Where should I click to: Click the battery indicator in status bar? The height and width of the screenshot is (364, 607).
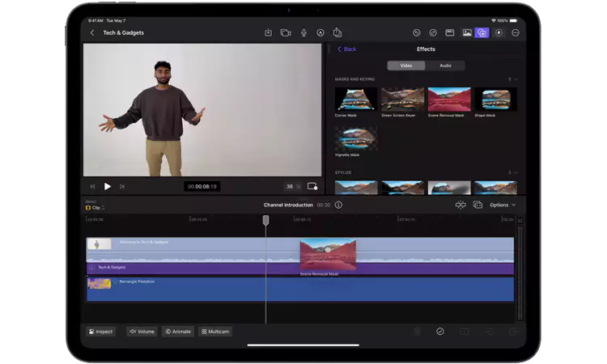click(x=513, y=20)
